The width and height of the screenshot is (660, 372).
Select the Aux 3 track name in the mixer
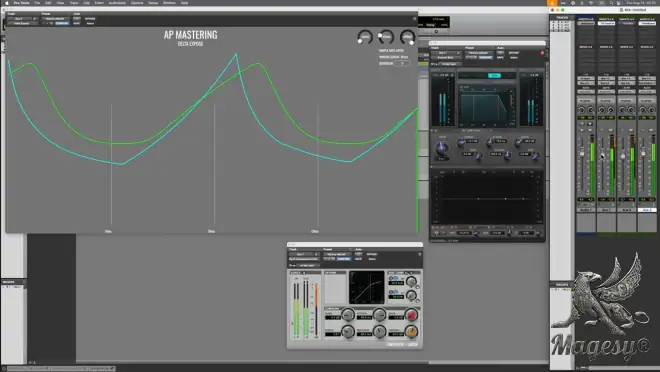[x=647, y=209]
